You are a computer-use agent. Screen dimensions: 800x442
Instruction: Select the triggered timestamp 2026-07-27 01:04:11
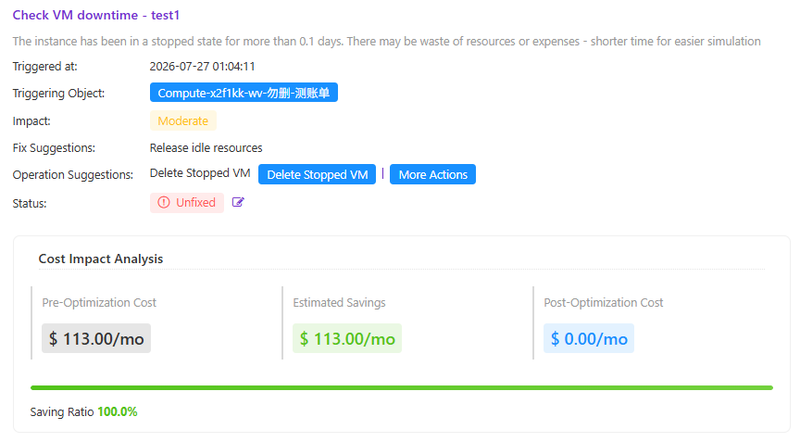tap(202, 66)
